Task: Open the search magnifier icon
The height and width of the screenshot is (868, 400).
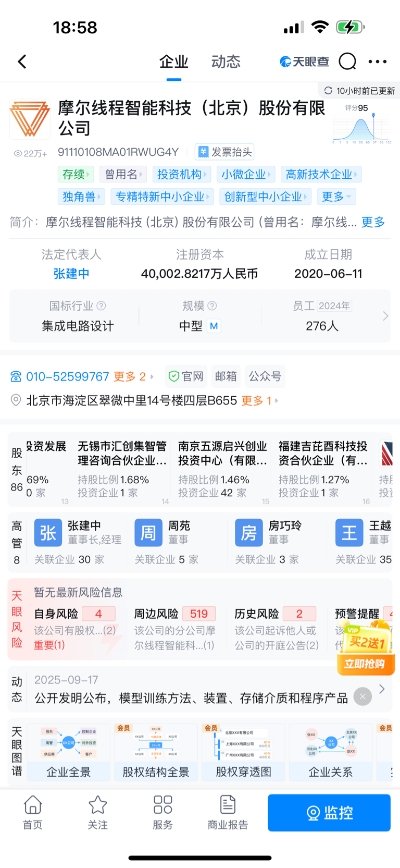Action: [x=347, y=62]
